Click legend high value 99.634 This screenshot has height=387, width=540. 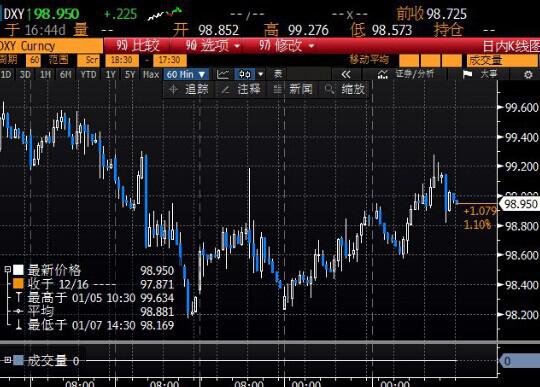click(157, 298)
